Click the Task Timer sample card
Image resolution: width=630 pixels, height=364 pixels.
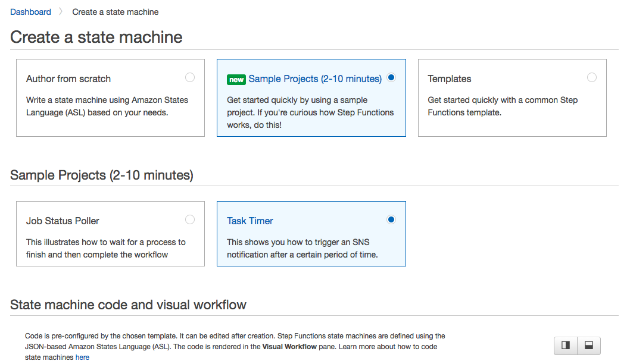point(311,234)
